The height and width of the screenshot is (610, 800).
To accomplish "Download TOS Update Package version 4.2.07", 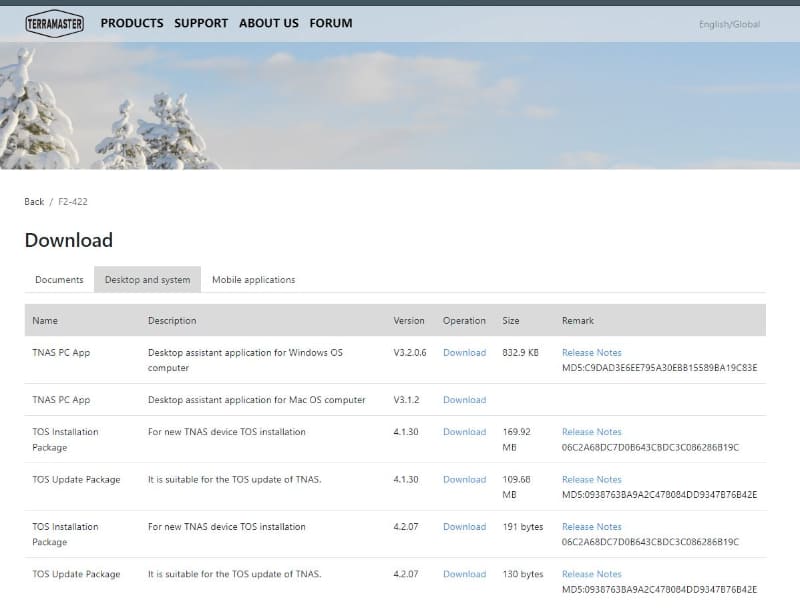I will [464, 574].
